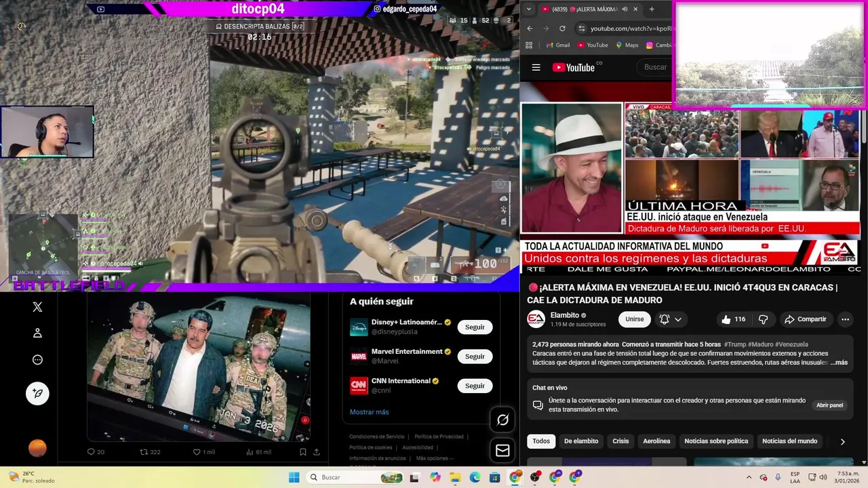The image size is (868, 488).
Task: Show the next YouTube category chips
Action: (842, 441)
